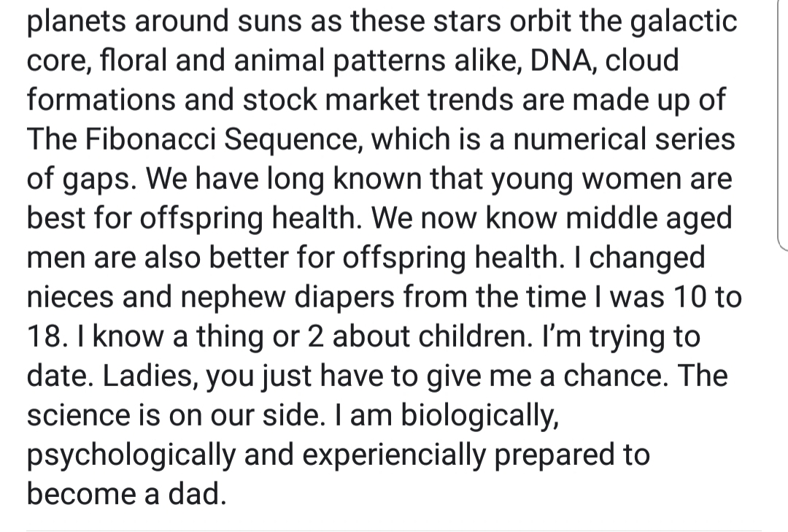Click the word "Fibonacci" in the text
The image size is (788, 532).
point(150,139)
